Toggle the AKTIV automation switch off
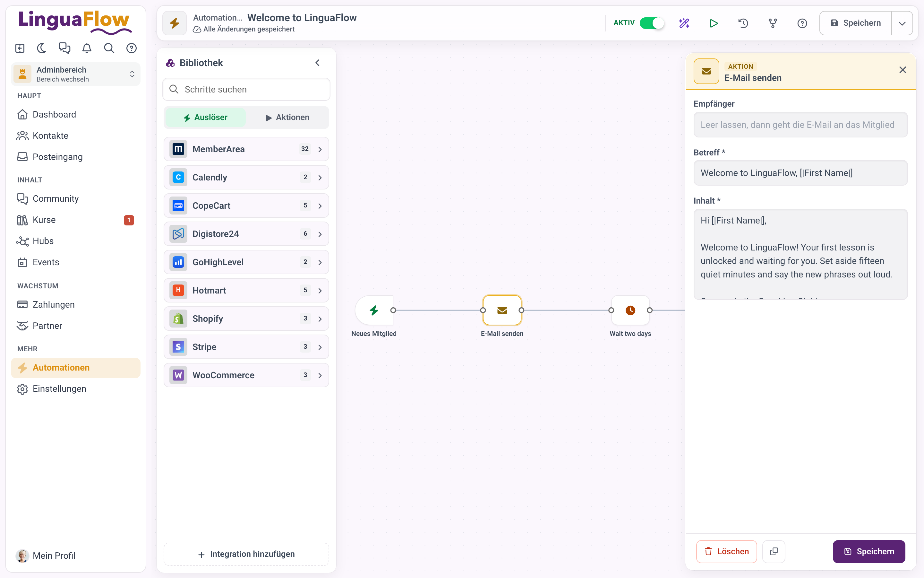This screenshot has height=578, width=924. (x=652, y=23)
